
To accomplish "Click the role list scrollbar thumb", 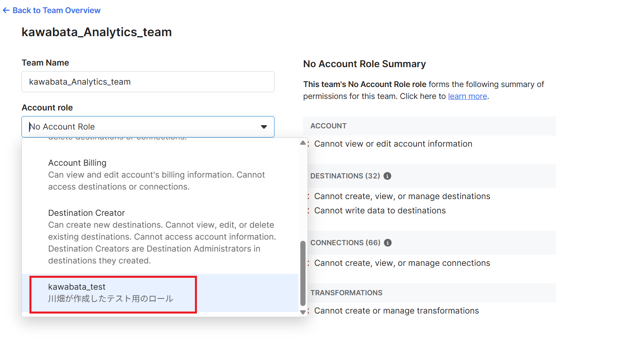I will [x=303, y=273].
